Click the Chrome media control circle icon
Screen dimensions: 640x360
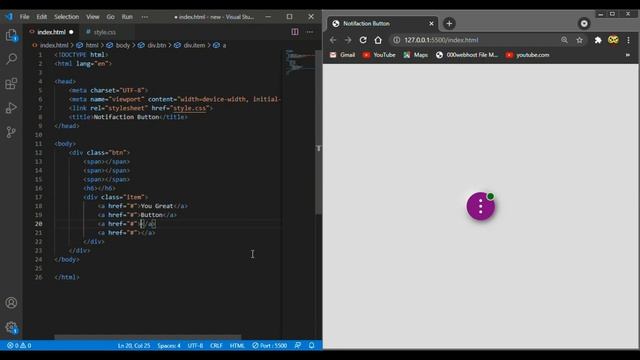click(584, 24)
